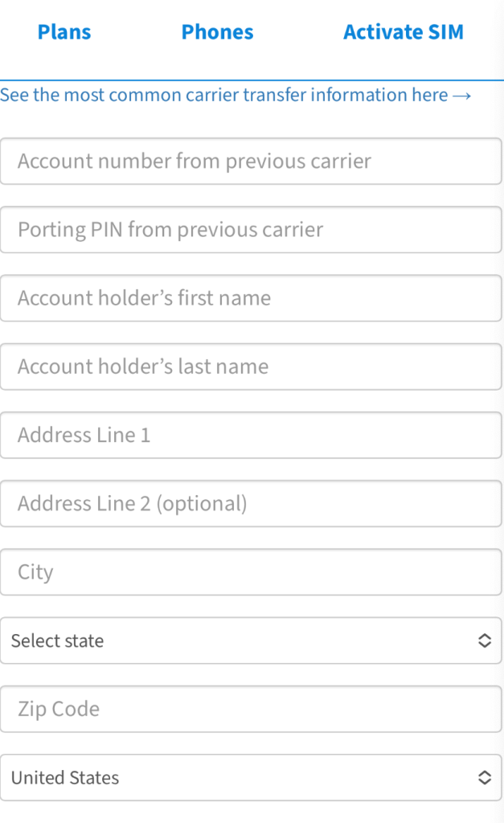Click the Address Line 1 field
Screen dimensions: 504x823
click(x=251, y=435)
